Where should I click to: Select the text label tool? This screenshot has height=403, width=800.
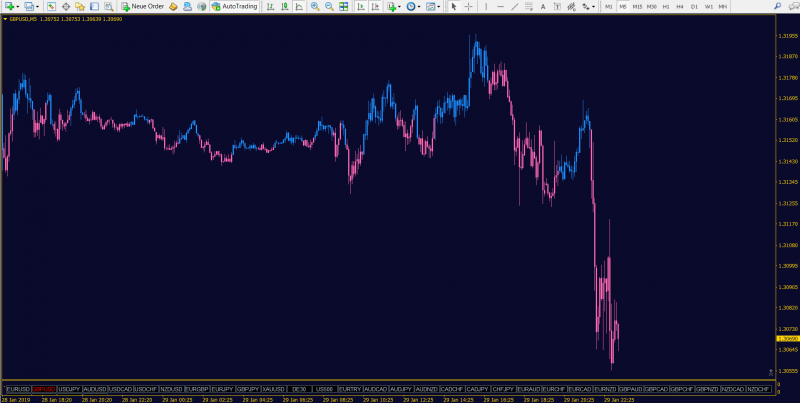(x=557, y=7)
